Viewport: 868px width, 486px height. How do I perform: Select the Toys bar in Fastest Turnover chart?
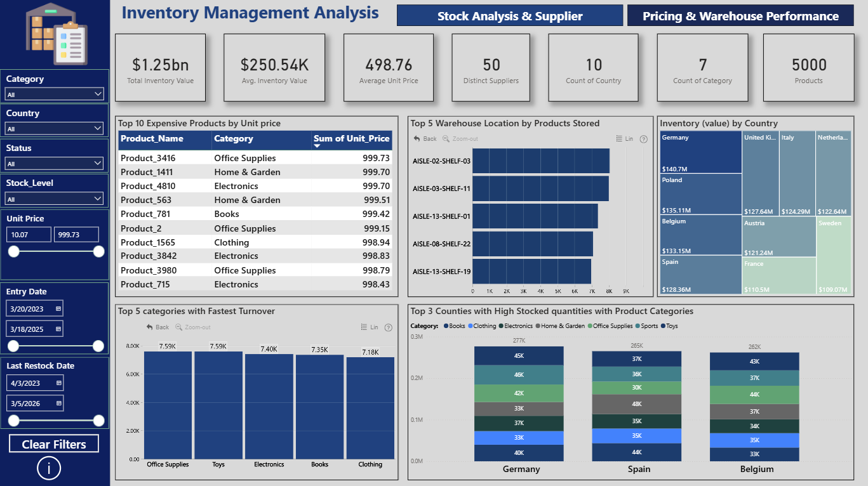click(x=218, y=405)
